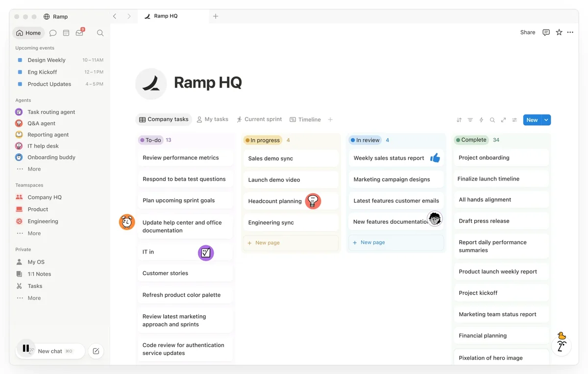Click the purple checkbox avatar on IT in card
This screenshot has height=374, width=588.
(x=206, y=253)
